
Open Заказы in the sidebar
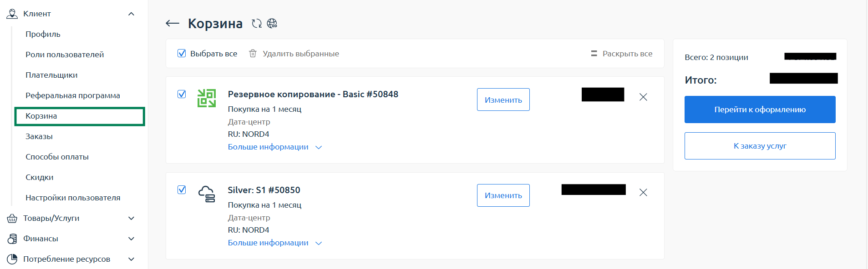(x=39, y=136)
